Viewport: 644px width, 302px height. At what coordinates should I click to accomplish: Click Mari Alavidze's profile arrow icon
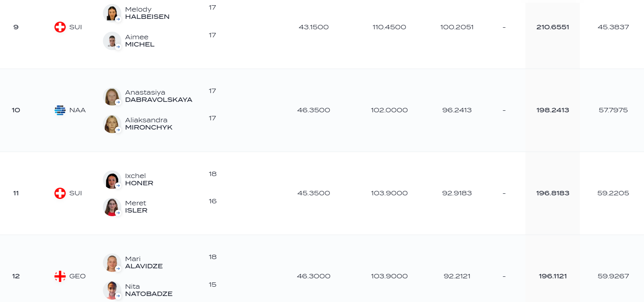click(x=118, y=269)
